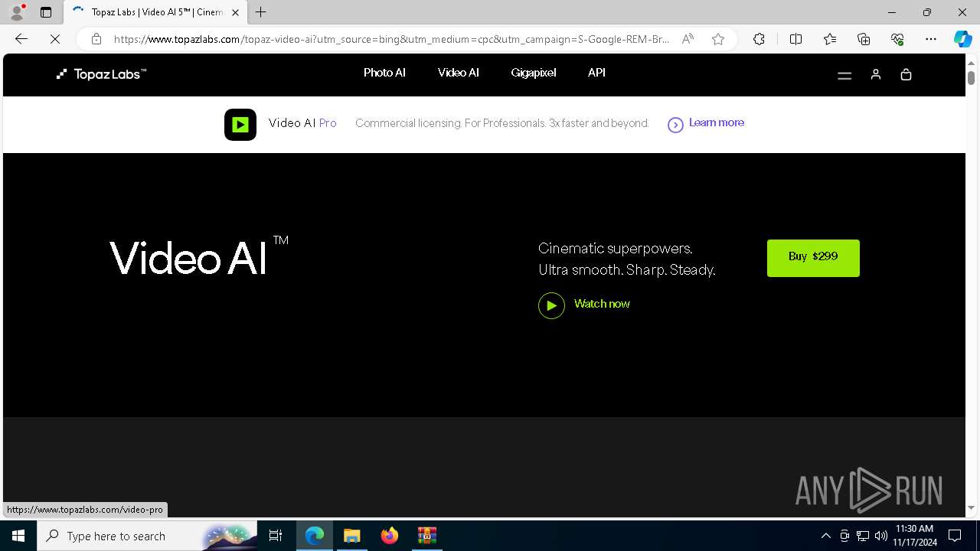Viewport: 980px width, 551px height.
Task: Open Settings and more ellipsis menu
Action: tap(931, 39)
